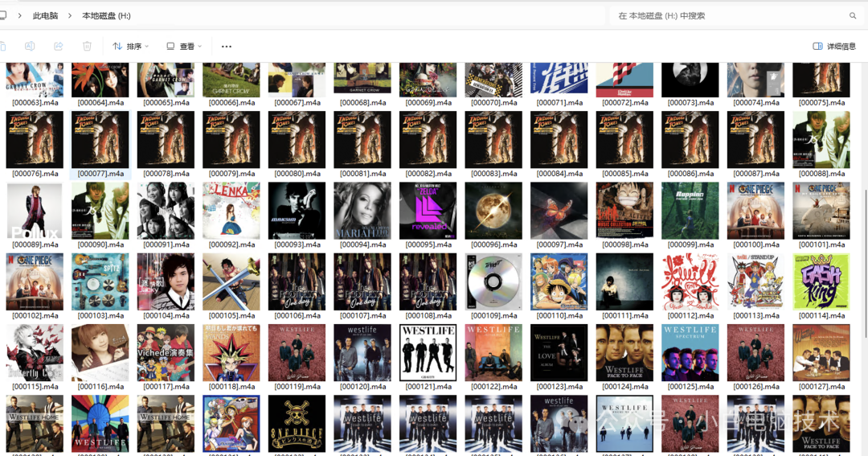Open the three-dot more options menu
This screenshot has width=868, height=456.
coord(227,47)
